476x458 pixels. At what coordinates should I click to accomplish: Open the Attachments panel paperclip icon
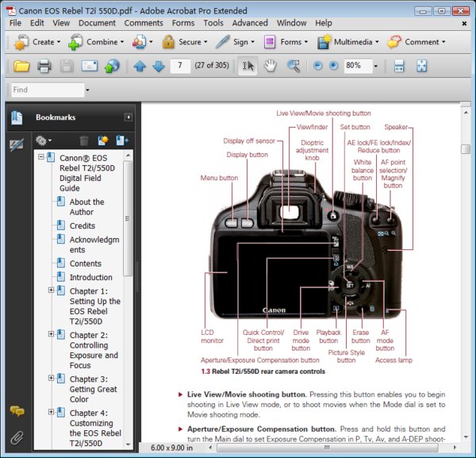click(x=17, y=437)
